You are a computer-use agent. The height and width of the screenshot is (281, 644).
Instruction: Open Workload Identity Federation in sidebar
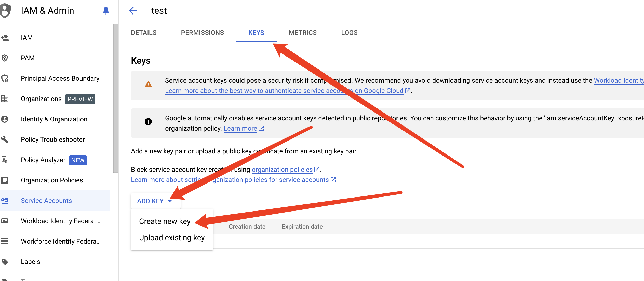(61, 221)
